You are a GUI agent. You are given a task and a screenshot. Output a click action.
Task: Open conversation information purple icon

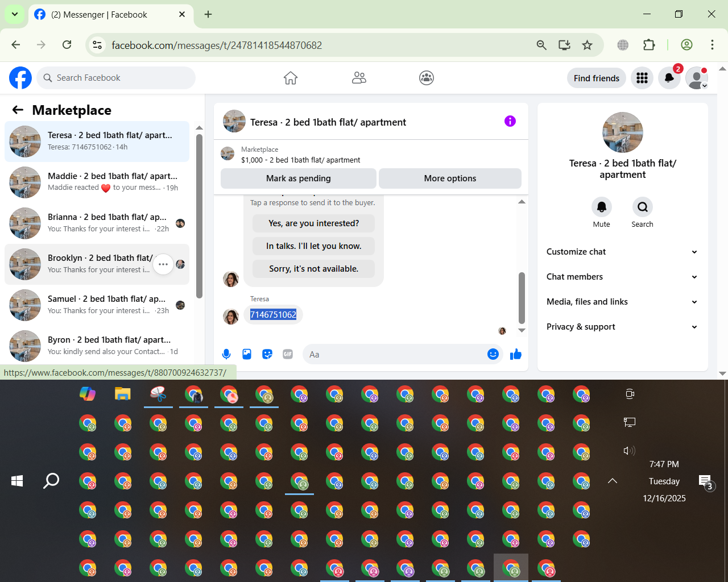510,121
